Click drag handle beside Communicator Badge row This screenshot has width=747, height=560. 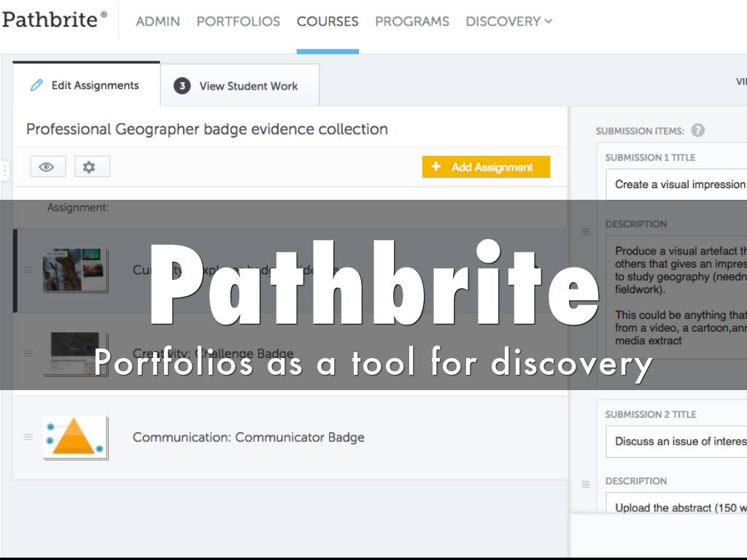click(x=28, y=437)
